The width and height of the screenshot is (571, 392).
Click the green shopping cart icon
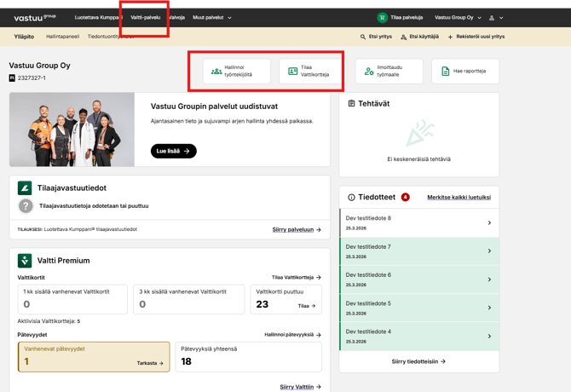(382, 18)
